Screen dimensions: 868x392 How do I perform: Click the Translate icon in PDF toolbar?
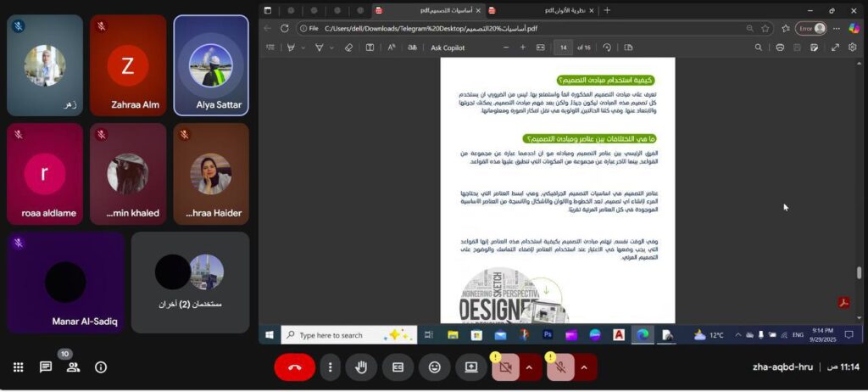pos(412,48)
